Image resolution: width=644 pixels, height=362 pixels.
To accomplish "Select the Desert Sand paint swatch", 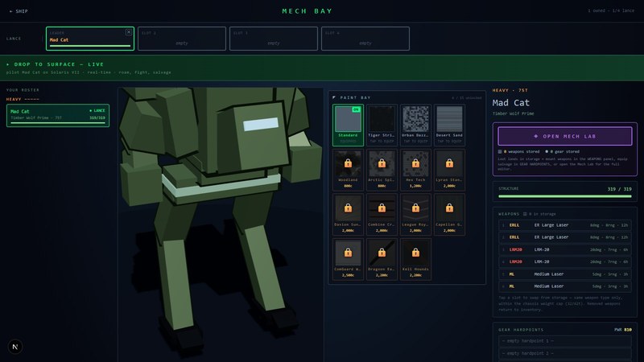I will click(x=449, y=125).
